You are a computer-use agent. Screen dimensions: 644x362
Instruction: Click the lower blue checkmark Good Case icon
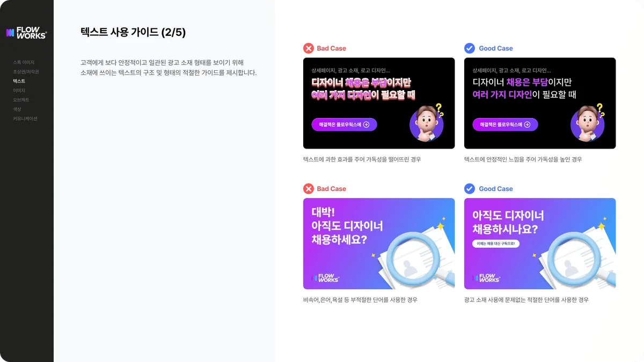coord(470,189)
